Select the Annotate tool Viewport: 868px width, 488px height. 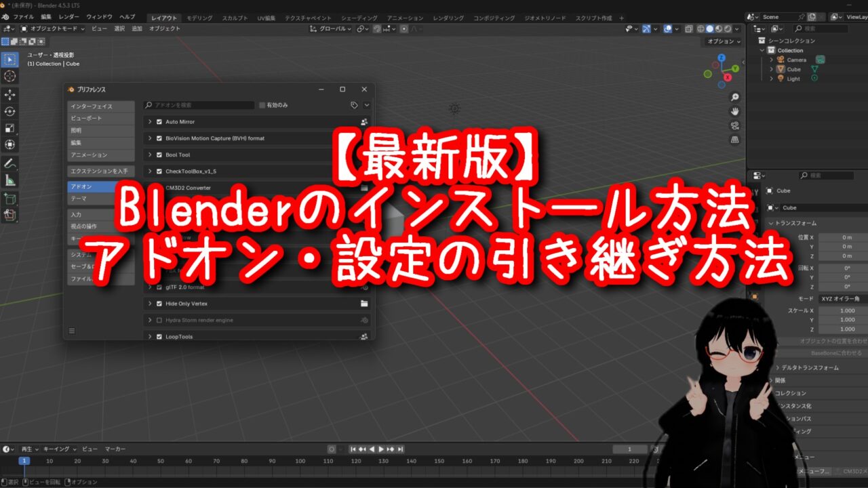click(10, 163)
